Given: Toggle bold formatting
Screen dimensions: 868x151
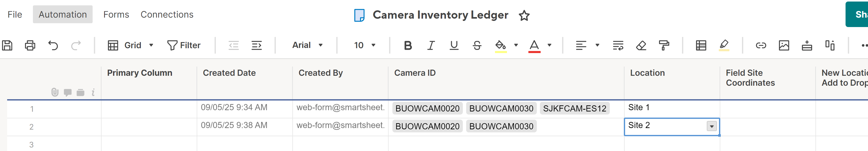Looking at the screenshot, I should 408,45.
